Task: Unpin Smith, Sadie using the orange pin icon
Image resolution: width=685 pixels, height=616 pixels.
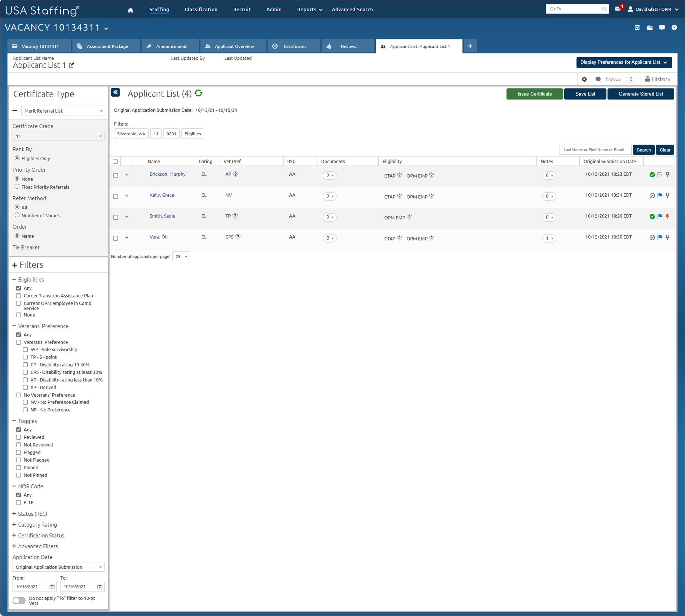Action: [667, 217]
